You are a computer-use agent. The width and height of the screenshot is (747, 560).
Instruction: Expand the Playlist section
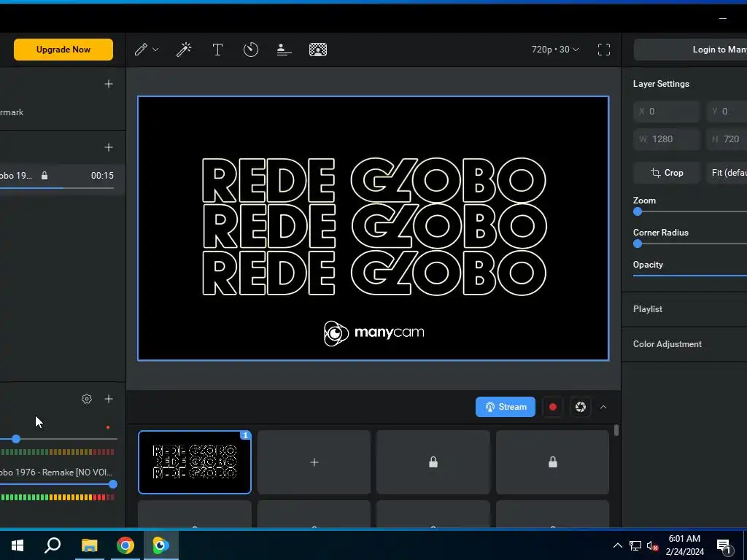[684, 309]
